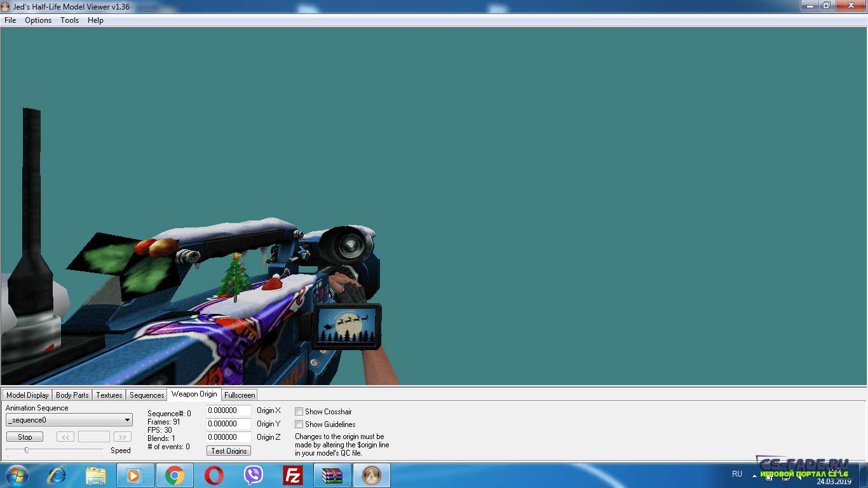Click the RU language indicator
The image size is (868, 488).
pos(737,474)
